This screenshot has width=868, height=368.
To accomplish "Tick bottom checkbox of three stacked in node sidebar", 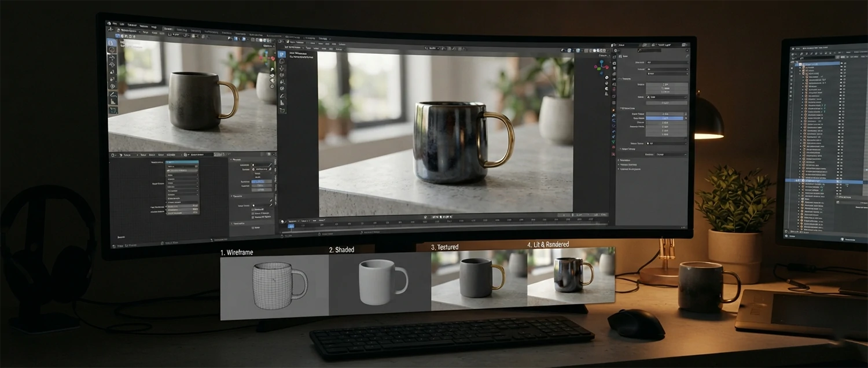I will 253,218.
